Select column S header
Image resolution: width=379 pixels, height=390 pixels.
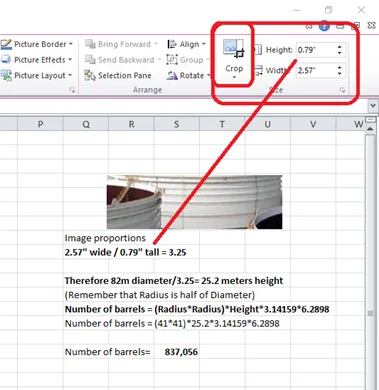[177, 124]
